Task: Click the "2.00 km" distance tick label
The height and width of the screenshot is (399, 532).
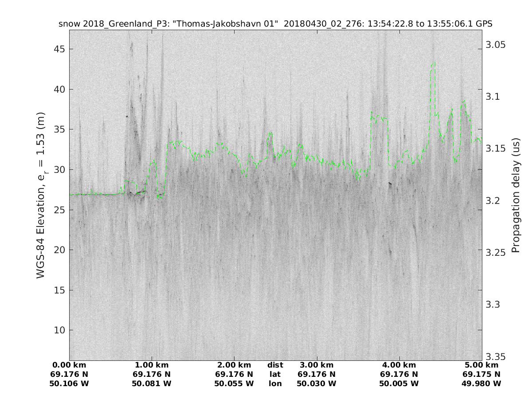Action: pos(234,365)
